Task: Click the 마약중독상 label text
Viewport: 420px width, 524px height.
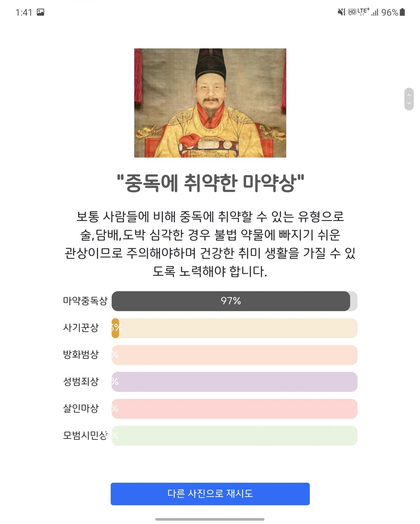Action: click(85, 301)
